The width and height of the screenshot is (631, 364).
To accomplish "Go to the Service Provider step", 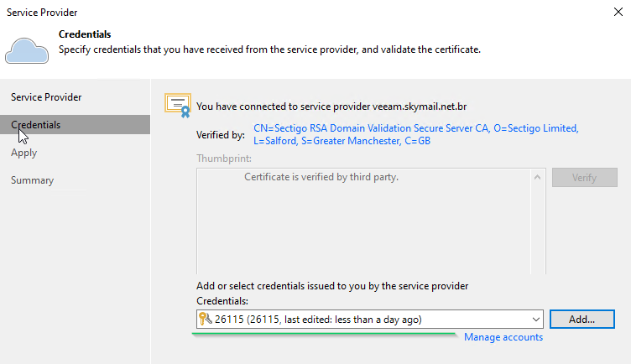I will tap(46, 97).
